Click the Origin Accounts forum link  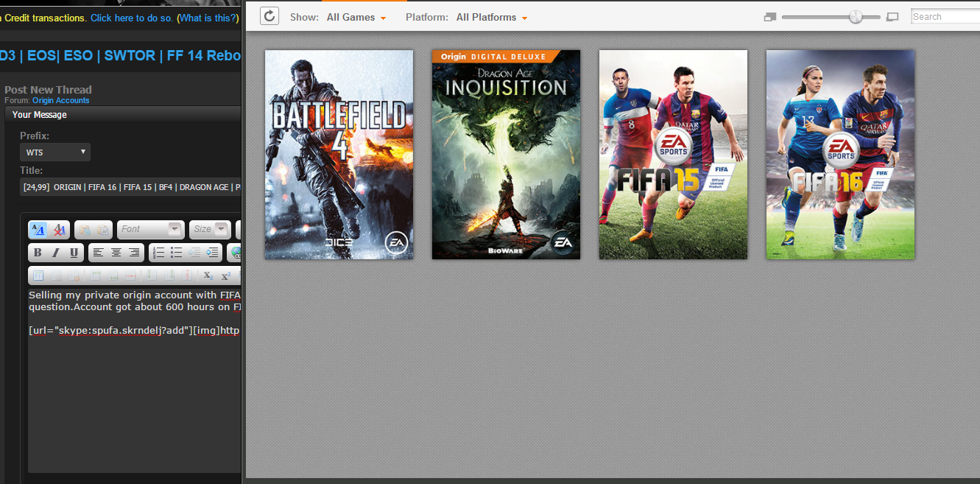60,100
